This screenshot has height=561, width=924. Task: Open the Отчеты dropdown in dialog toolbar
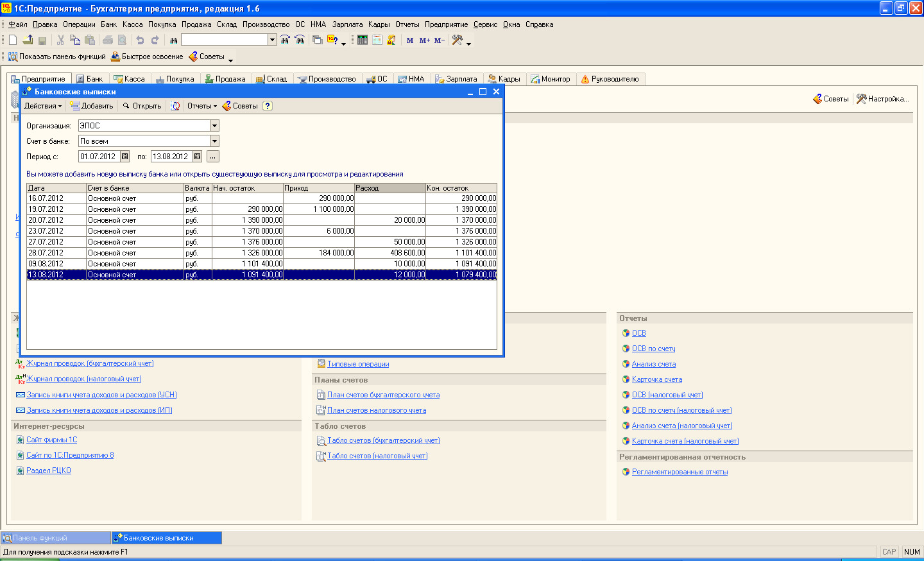tap(202, 106)
